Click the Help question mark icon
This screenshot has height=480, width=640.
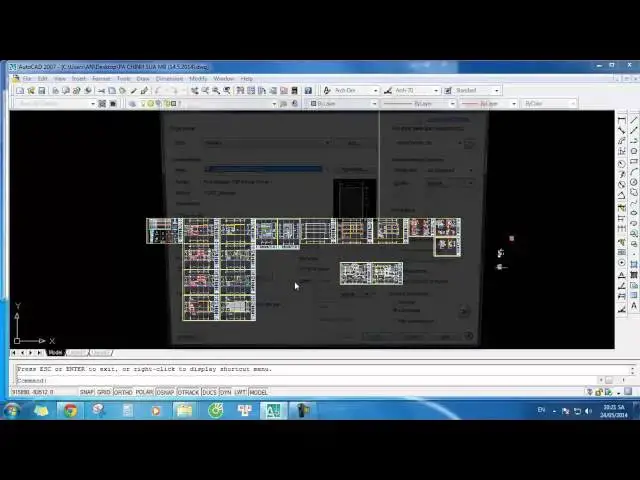308,91
